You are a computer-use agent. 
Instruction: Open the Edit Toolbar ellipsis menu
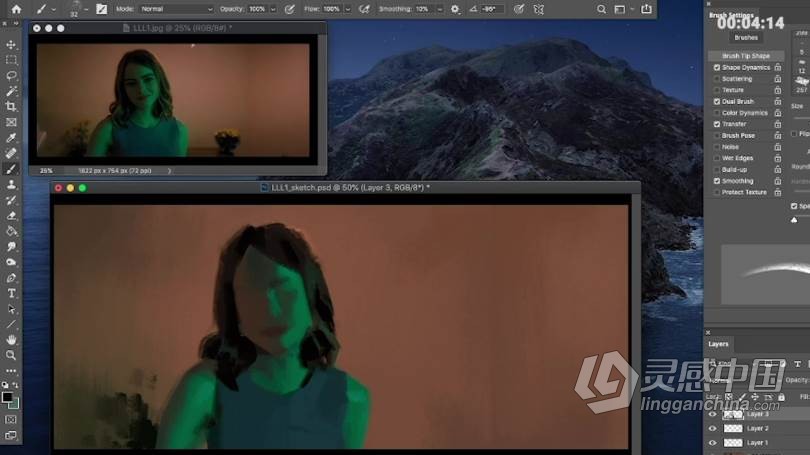tap(11, 371)
